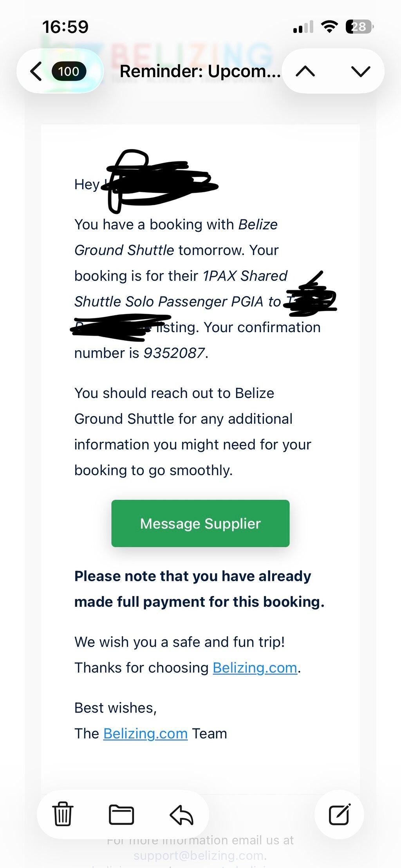The image size is (401, 868).
Task: Open Belizing.com link in team signature
Action: (x=146, y=734)
